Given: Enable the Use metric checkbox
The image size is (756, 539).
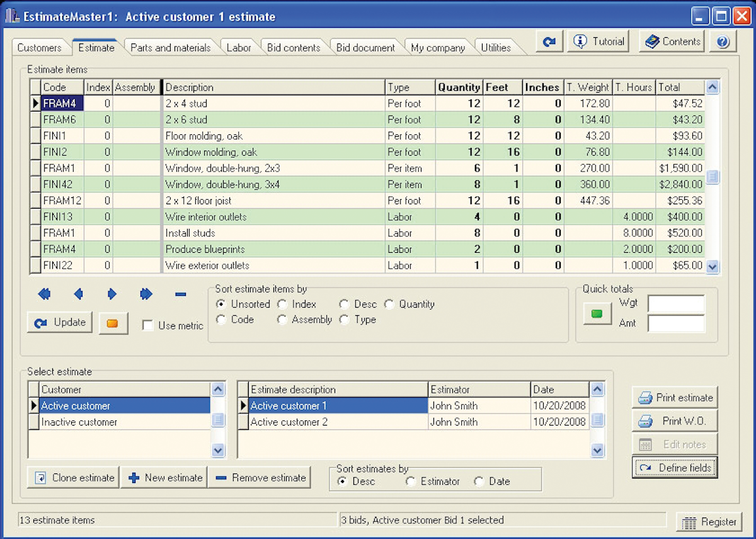Looking at the screenshot, I should coord(147,326).
